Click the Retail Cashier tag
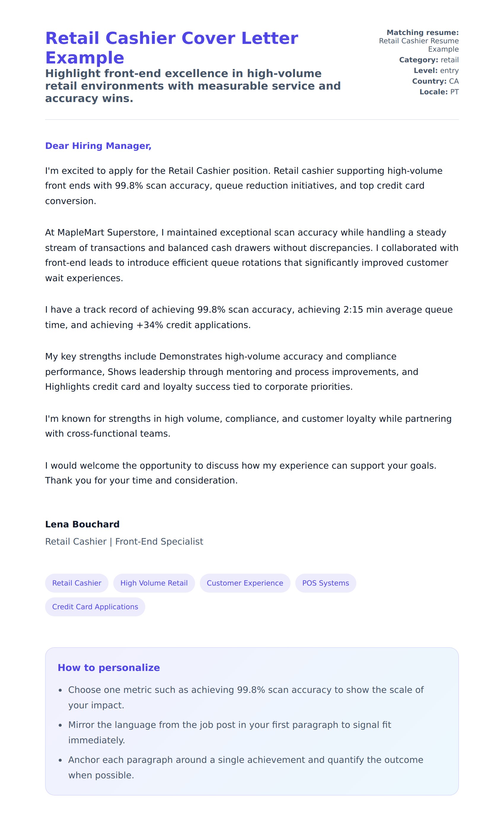The width and height of the screenshot is (504, 824). [76, 583]
